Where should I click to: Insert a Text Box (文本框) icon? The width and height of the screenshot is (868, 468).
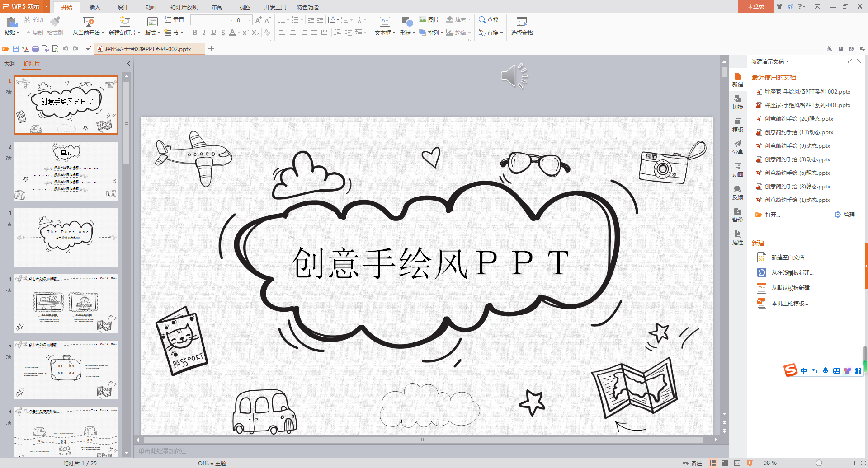385,22
